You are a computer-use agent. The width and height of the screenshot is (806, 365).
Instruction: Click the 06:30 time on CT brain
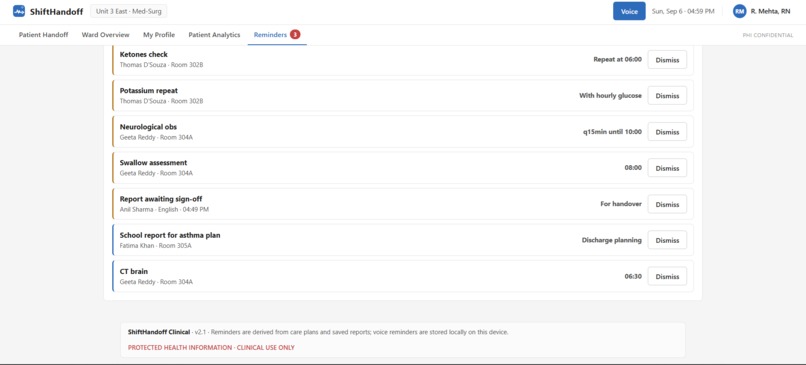tap(633, 276)
